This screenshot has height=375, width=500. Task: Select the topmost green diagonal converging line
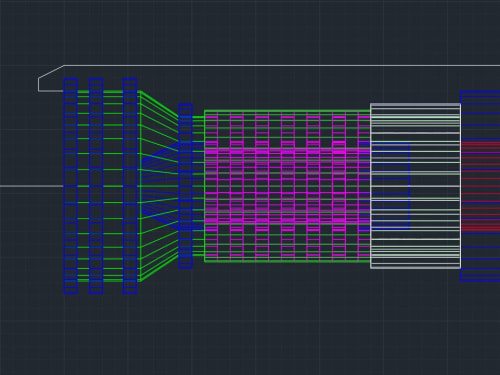pos(159,104)
